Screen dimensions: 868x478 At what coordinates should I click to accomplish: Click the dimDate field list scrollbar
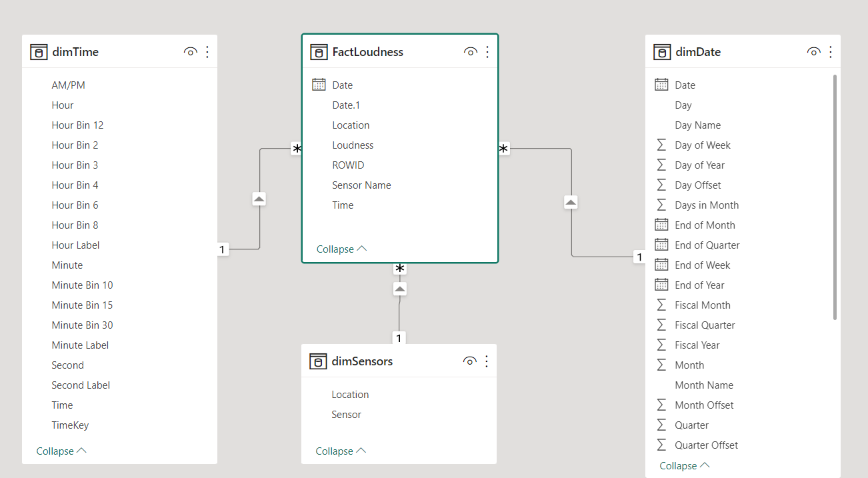click(x=835, y=197)
